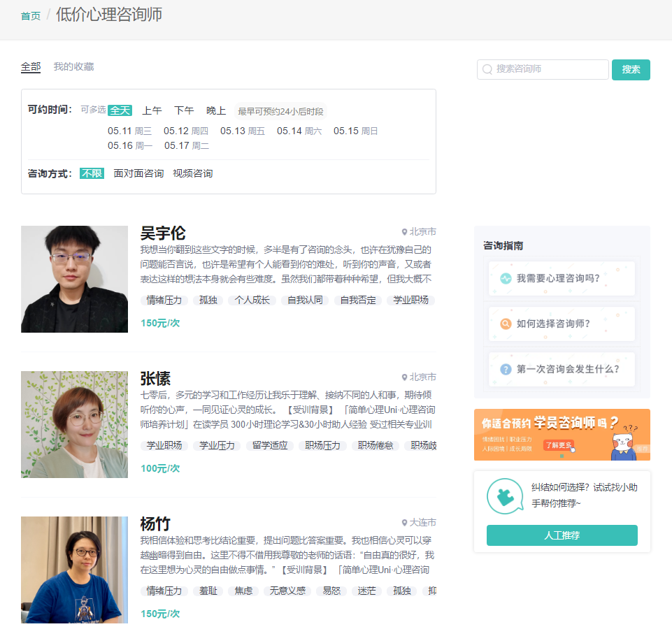Choose 面对面咨询 consultation method
672x636 pixels.
(138, 173)
